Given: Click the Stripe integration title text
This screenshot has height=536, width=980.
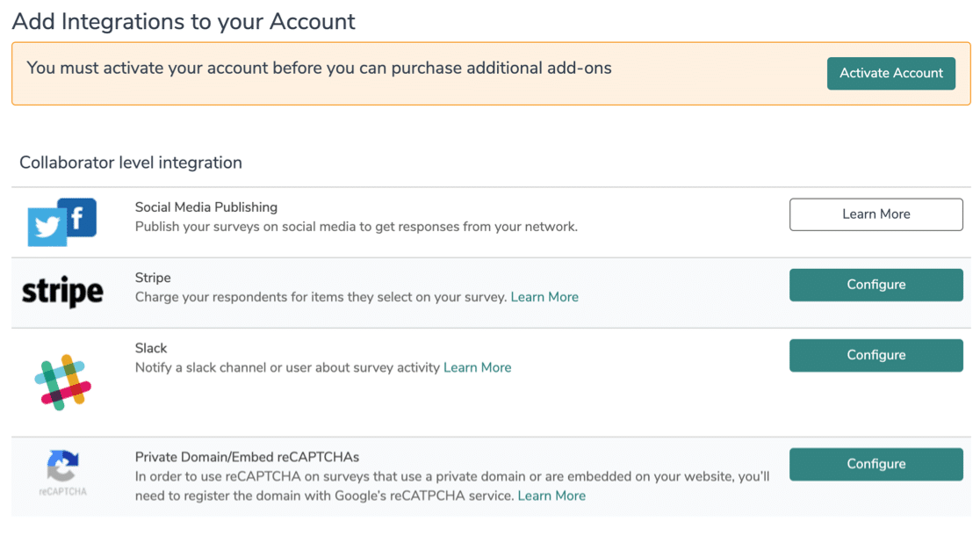Looking at the screenshot, I should tap(153, 278).
